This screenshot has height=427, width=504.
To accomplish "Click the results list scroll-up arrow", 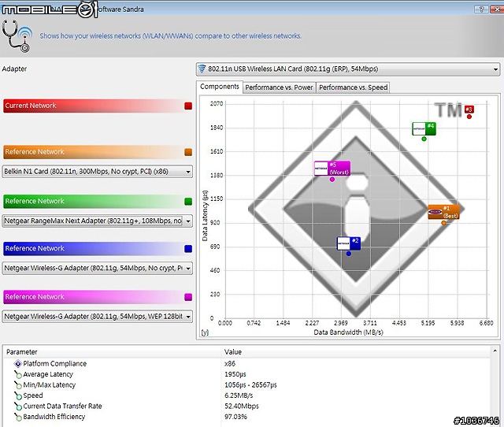I will (x=495, y=351).
